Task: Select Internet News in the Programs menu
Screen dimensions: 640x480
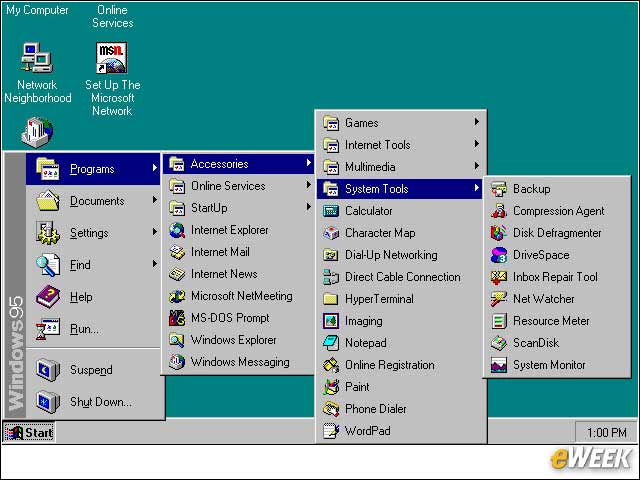Action: (238, 274)
